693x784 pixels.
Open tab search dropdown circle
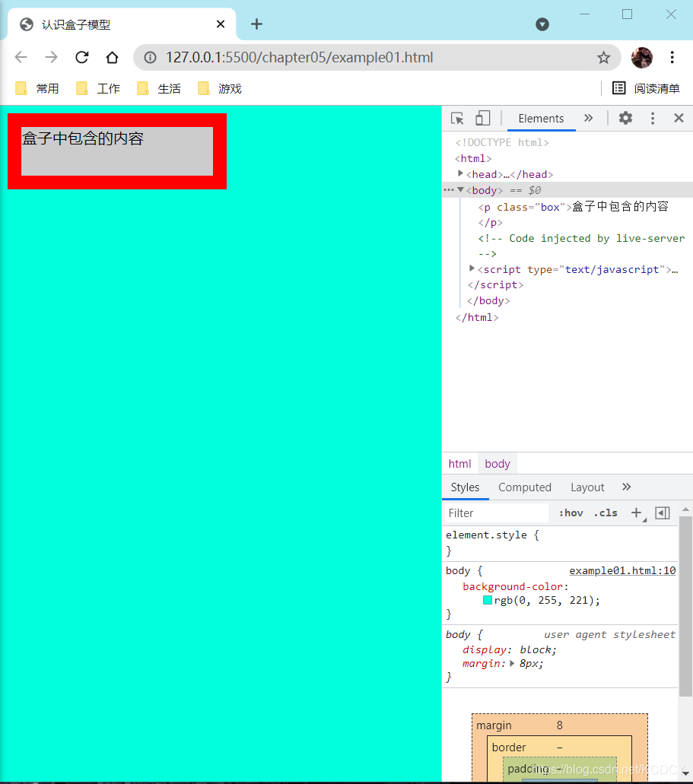542,24
